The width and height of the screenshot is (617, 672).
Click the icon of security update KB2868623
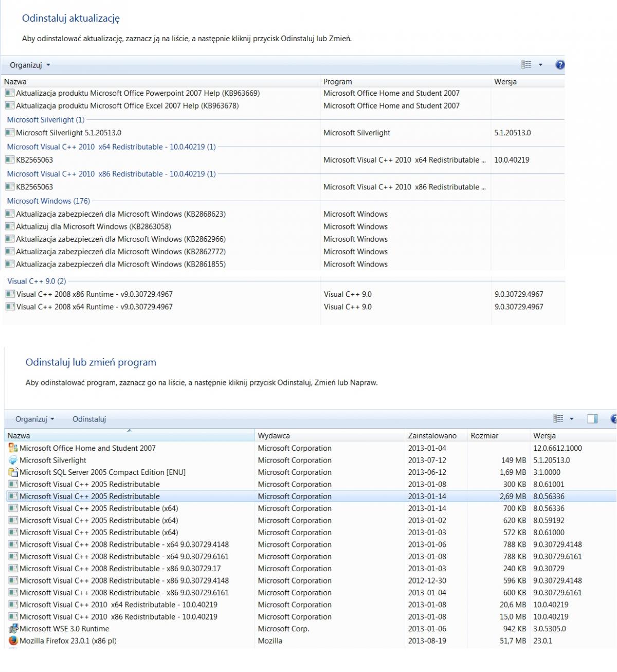pos(10,214)
